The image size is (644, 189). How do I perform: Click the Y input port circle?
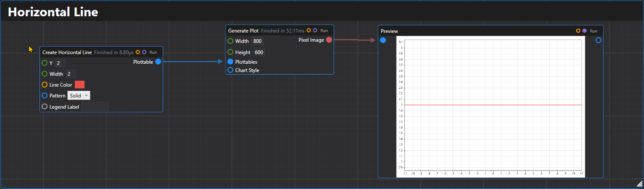45,63
